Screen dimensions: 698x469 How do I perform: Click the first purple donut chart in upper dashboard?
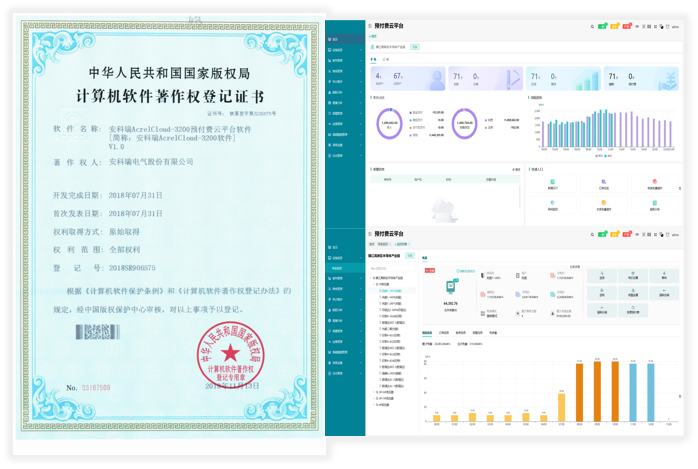coord(390,124)
